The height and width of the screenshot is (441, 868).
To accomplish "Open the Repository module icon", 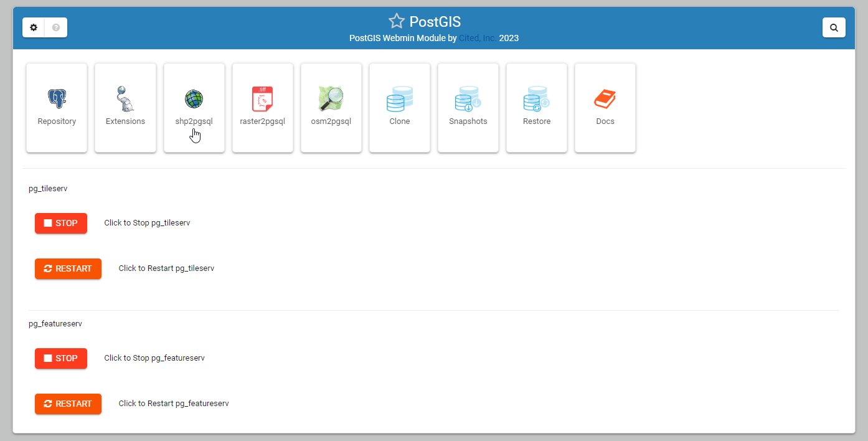I will coord(57,107).
